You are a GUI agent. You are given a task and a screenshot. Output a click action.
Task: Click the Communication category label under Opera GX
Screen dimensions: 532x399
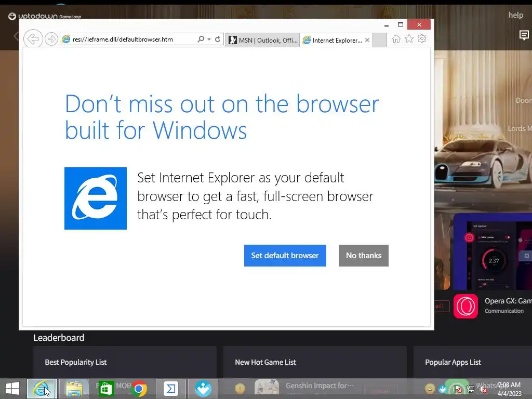(x=504, y=311)
